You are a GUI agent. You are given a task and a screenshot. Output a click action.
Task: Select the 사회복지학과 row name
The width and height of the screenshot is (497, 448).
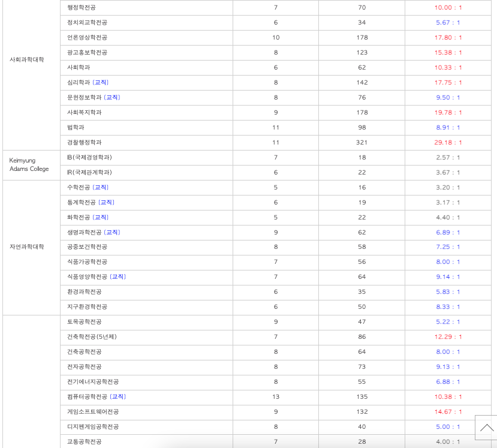pos(84,112)
